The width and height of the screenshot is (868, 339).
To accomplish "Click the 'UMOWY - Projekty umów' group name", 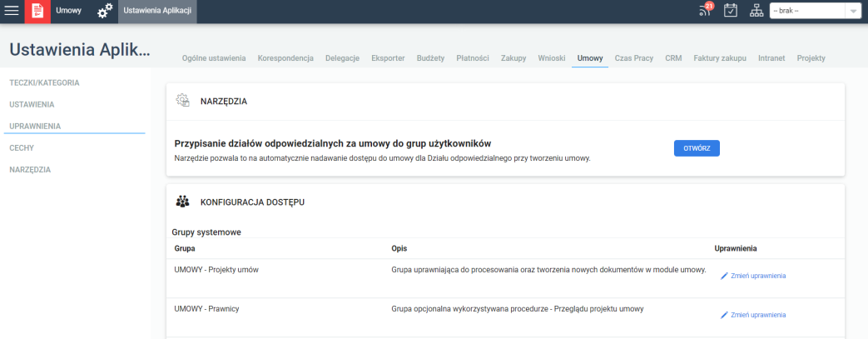I will click(x=216, y=271).
